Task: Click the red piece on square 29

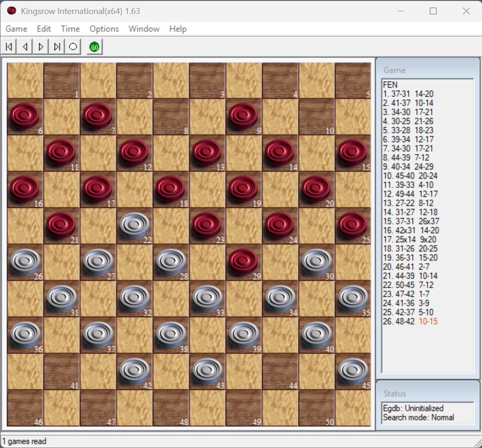Action: 244,261
